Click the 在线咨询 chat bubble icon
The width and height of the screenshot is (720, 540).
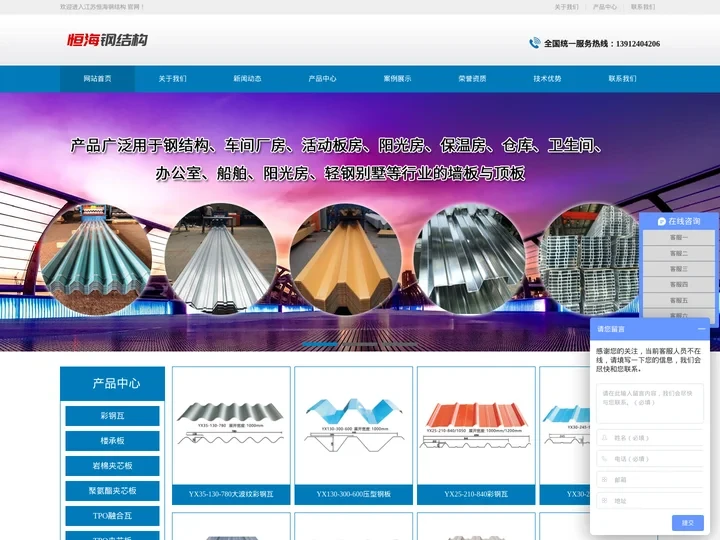point(661,221)
